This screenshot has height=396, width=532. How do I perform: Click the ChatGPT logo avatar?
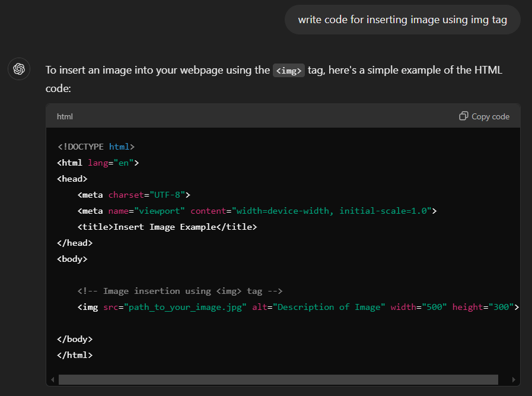[19, 69]
